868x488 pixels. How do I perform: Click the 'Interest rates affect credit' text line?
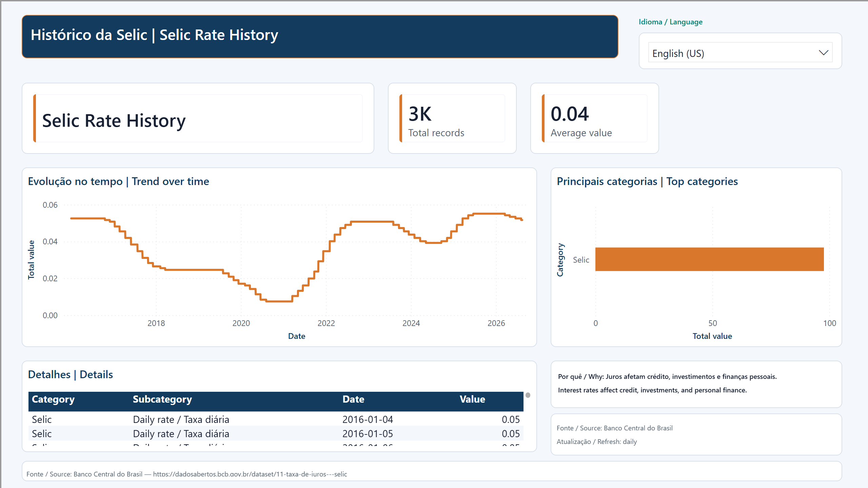pyautogui.click(x=652, y=390)
